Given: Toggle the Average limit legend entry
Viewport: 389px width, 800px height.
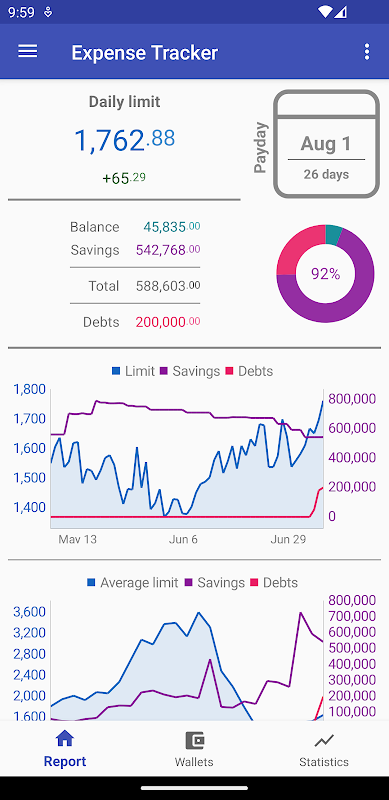Looking at the screenshot, I should (x=133, y=583).
